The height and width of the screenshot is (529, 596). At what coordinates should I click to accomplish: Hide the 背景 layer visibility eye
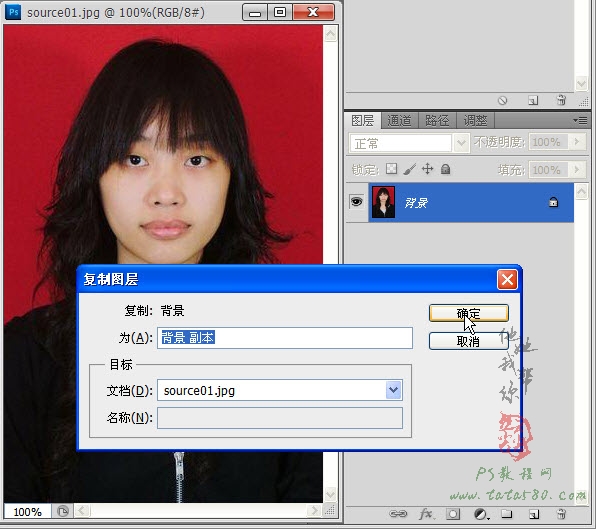point(356,202)
